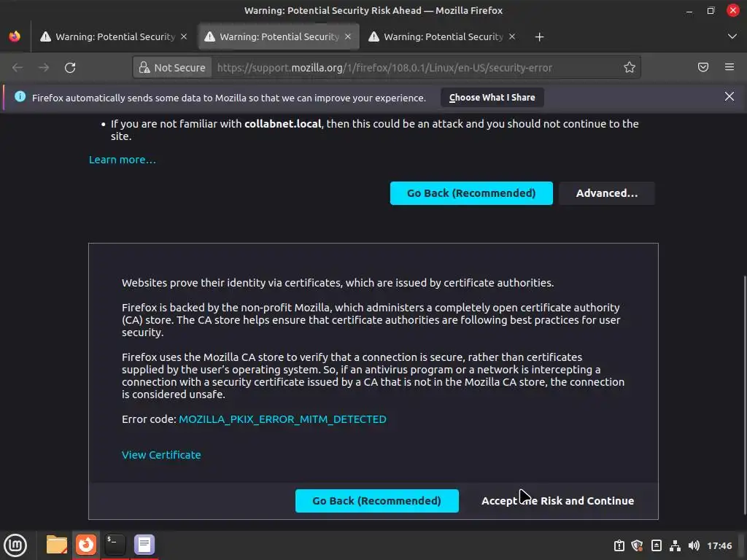
Task: Bookmark this page with the star icon
Action: click(630, 68)
